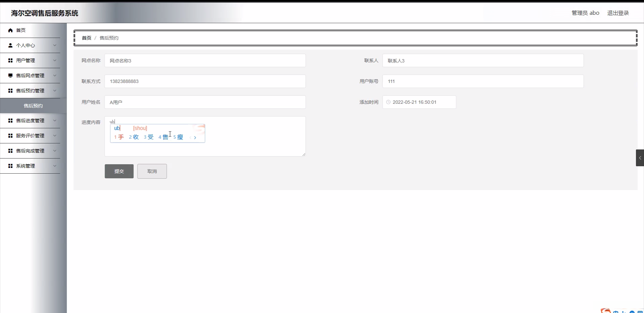Click the grid icon beside 售后完成管理
644x313 pixels.
pos(10,151)
